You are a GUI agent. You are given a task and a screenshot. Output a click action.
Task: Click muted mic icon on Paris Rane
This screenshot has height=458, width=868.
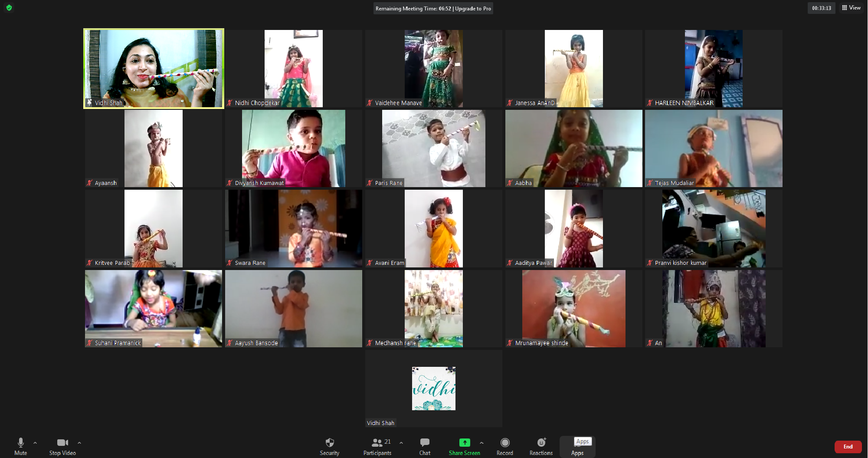click(370, 183)
